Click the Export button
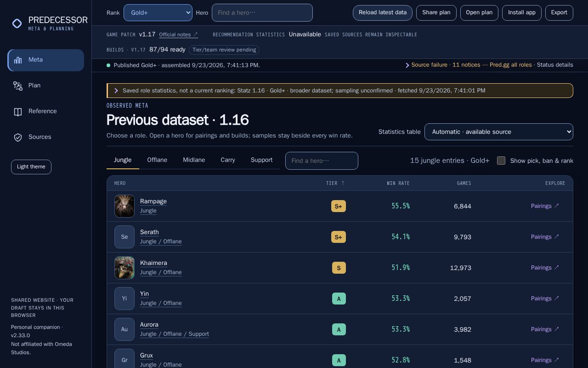 [559, 13]
